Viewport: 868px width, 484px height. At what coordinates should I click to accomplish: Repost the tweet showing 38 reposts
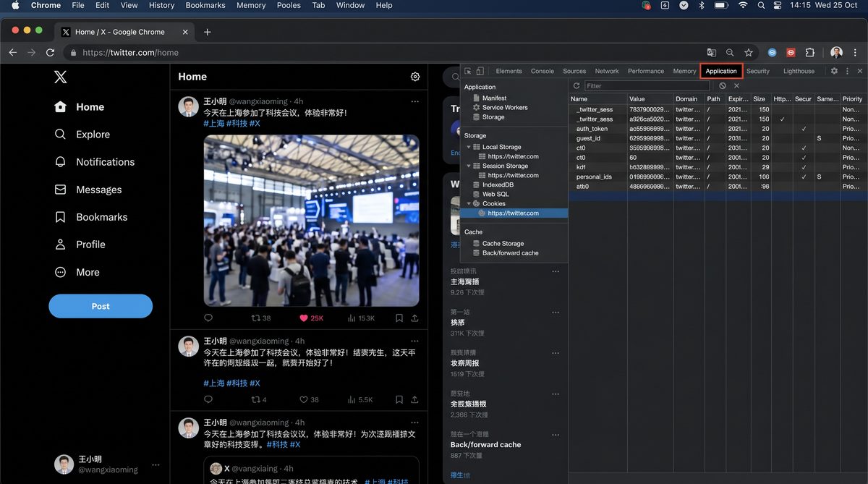pyautogui.click(x=260, y=318)
